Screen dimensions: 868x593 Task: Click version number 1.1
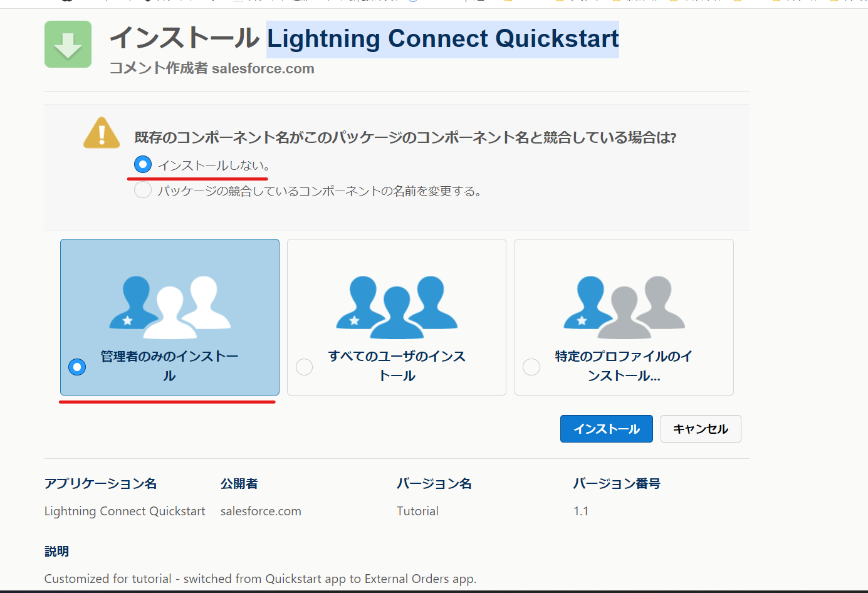[581, 511]
